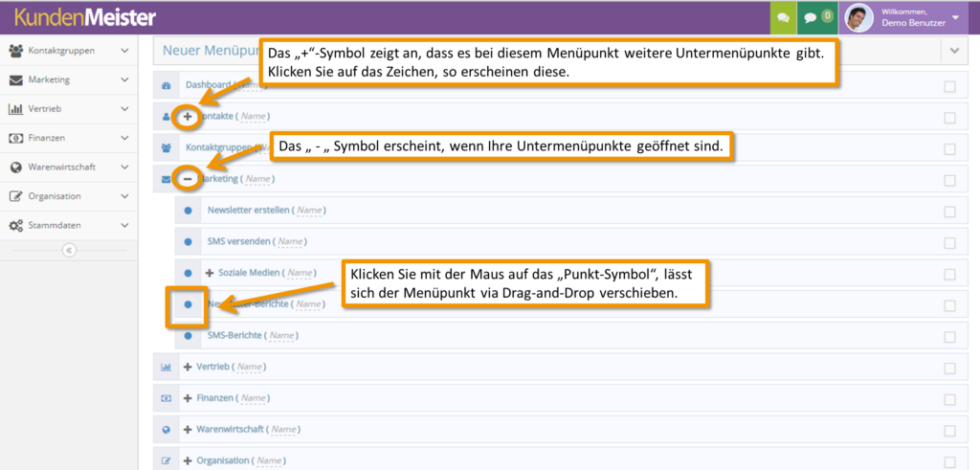Screen dimensions: 980x470
Task: Collapse sidebar with double-arrow icon
Action: click(68, 250)
